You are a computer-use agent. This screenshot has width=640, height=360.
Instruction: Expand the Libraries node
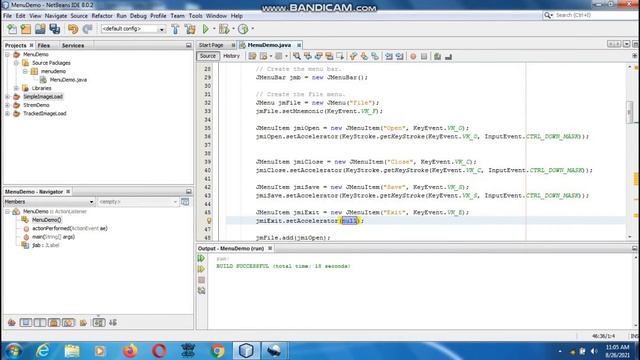(x=16, y=88)
